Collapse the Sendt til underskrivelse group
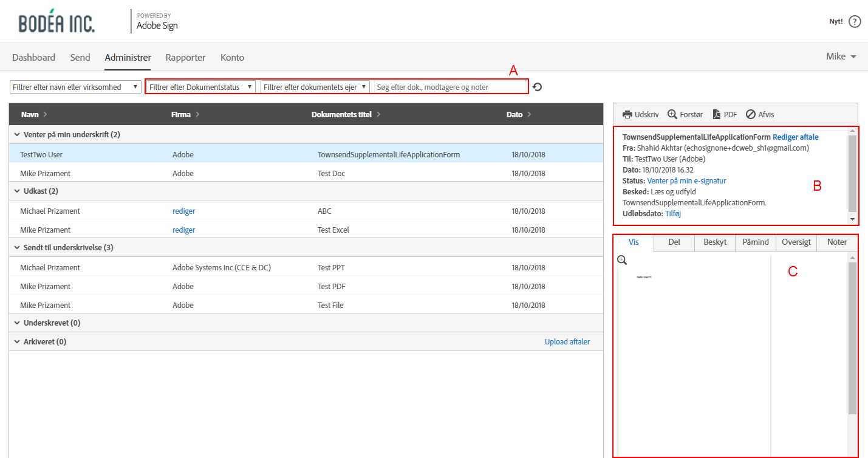Viewport: 868px width, 458px height. (x=16, y=248)
